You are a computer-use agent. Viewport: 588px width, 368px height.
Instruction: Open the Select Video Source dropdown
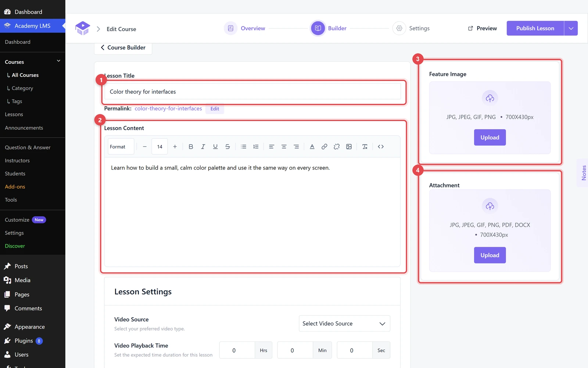tap(344, 323)
